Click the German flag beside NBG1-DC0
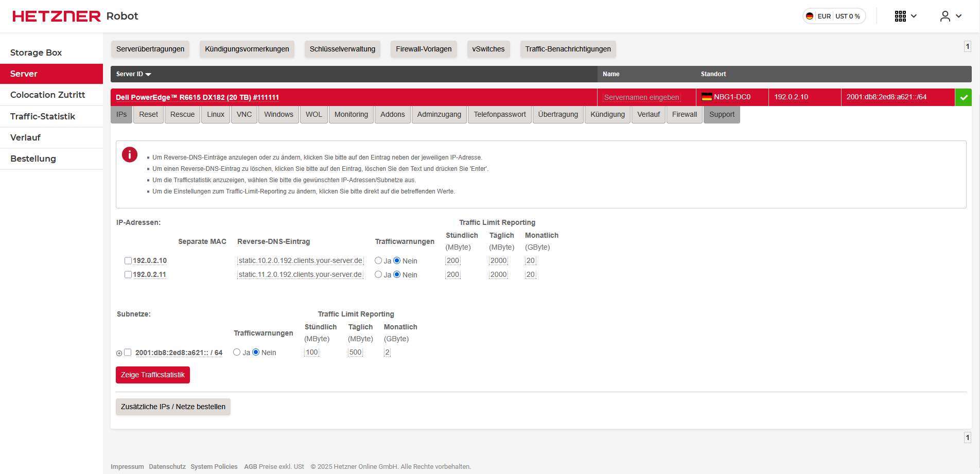 (707, 97)
